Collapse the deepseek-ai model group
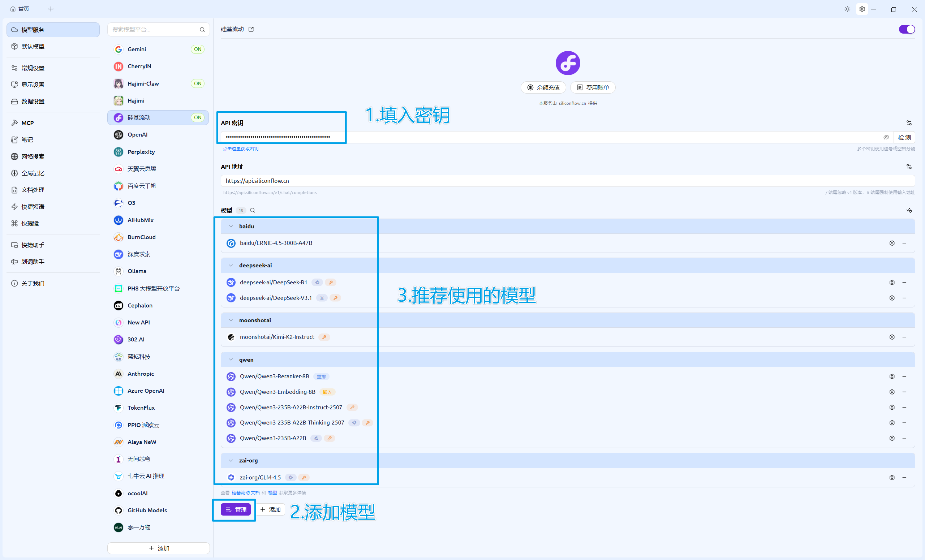The image size is (925, 560). [231, 265]
